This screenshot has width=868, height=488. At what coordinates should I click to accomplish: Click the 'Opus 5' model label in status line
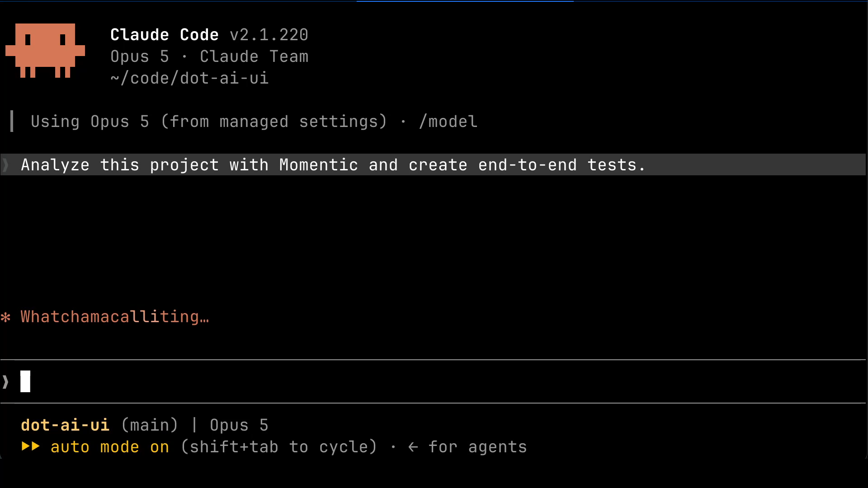[239, 425]
